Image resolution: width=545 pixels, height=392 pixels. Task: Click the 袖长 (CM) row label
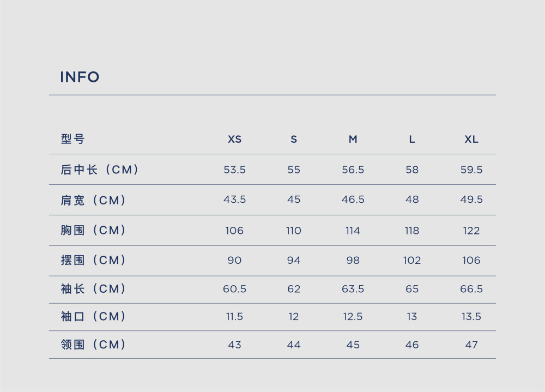coord(93,289)
